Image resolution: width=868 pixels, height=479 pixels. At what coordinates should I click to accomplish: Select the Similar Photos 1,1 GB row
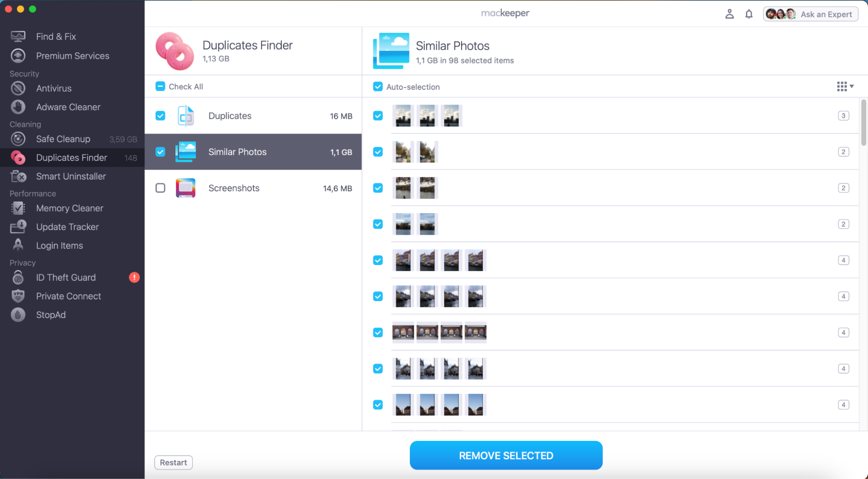pyautogui.click(x=253, y=152)
